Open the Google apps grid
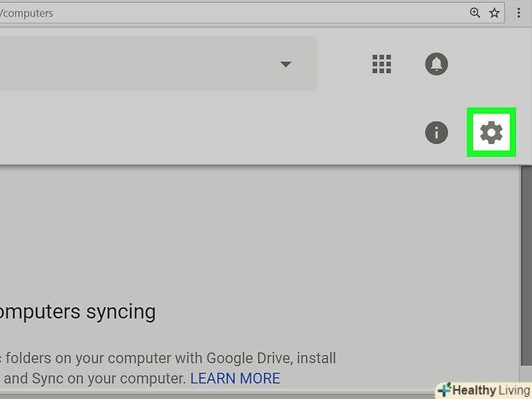 tap(381, 64)
